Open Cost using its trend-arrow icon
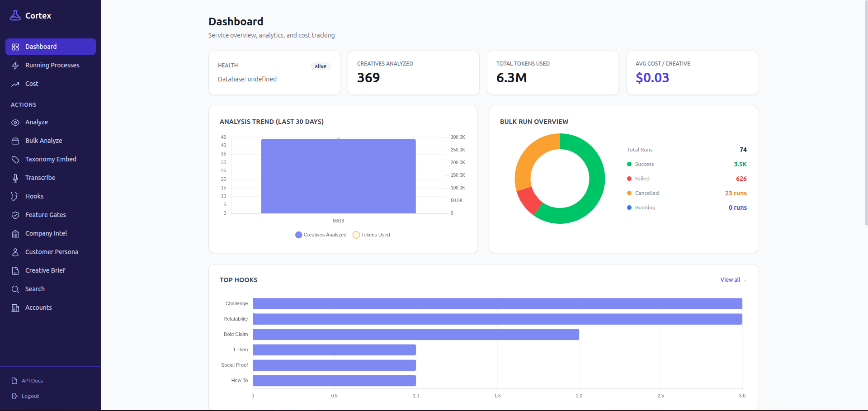Image resolution: width=868 pixels, height=411 pixels. 15,84
